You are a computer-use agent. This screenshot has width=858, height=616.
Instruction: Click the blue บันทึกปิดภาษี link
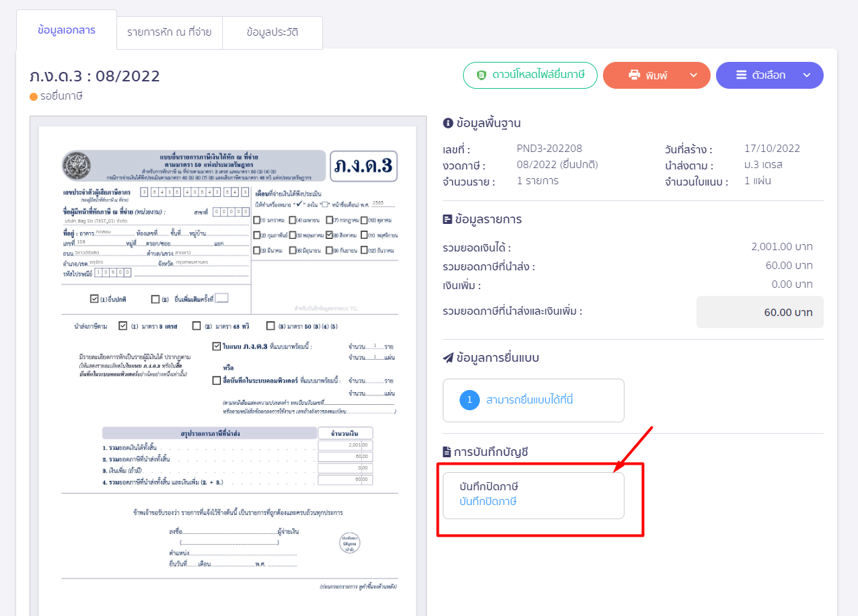pyautogui.click(x=488, y=502)
